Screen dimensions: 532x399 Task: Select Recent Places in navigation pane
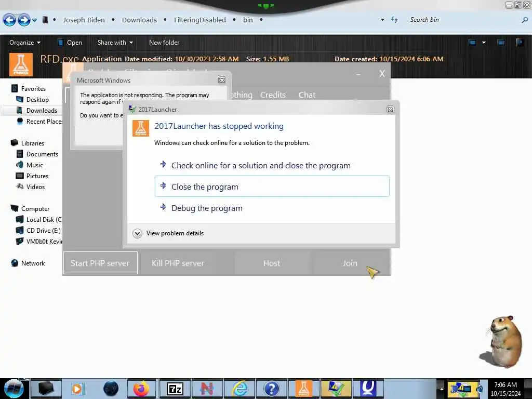(44, 122)
